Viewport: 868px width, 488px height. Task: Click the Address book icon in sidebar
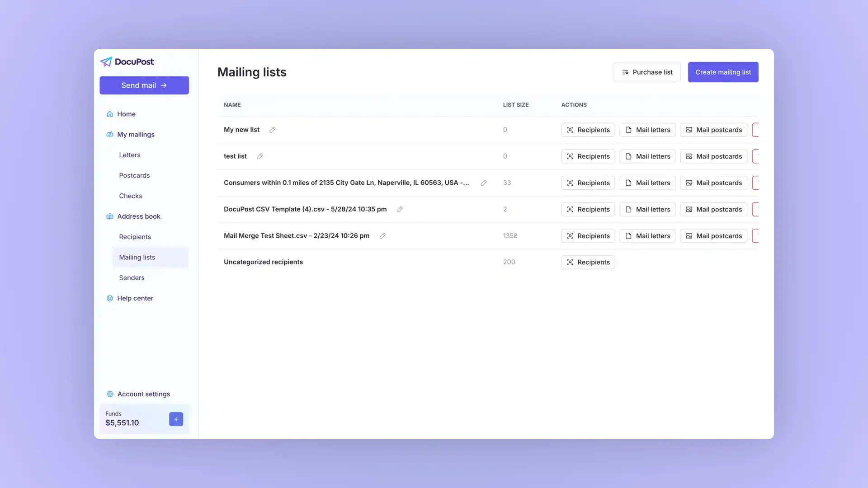coord(109,216)
